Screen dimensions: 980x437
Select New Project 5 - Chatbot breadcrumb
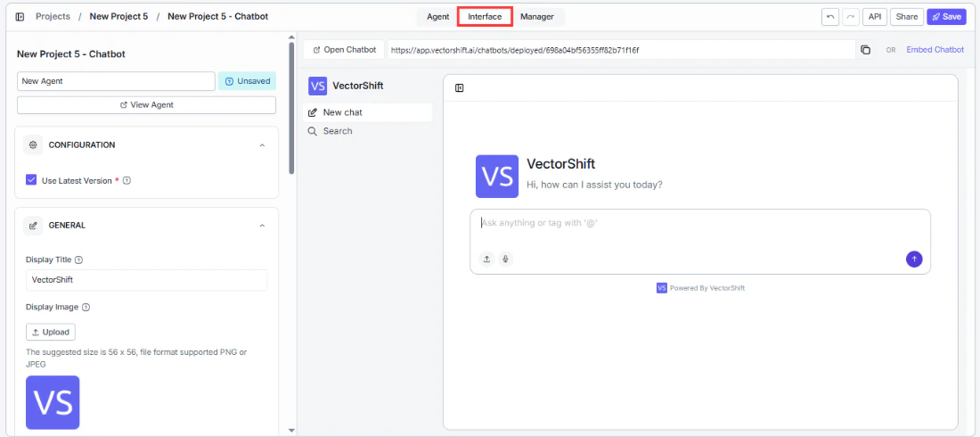(x=217, y=16)
